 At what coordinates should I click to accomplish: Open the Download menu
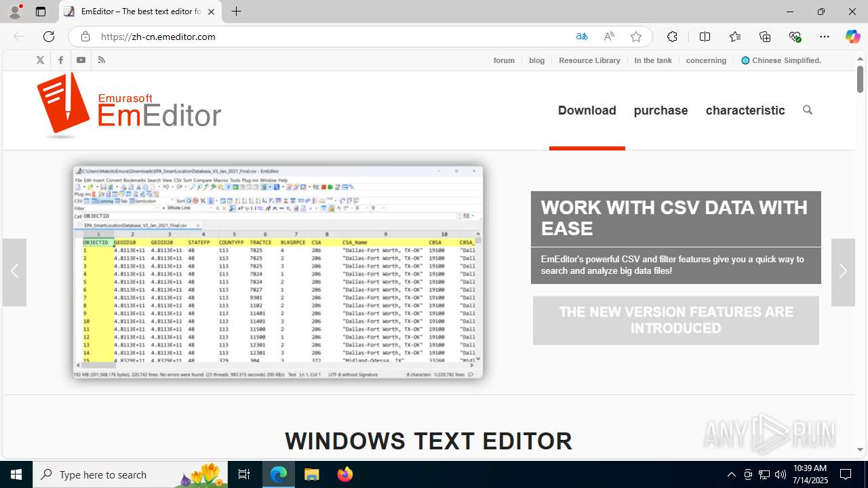(x=587, y=110)
